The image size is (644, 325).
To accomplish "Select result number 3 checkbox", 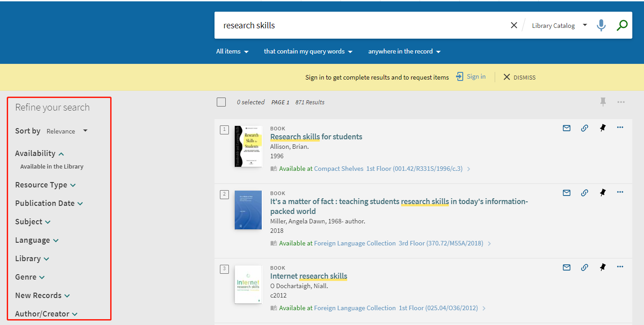I will click(x=224, y=269).
